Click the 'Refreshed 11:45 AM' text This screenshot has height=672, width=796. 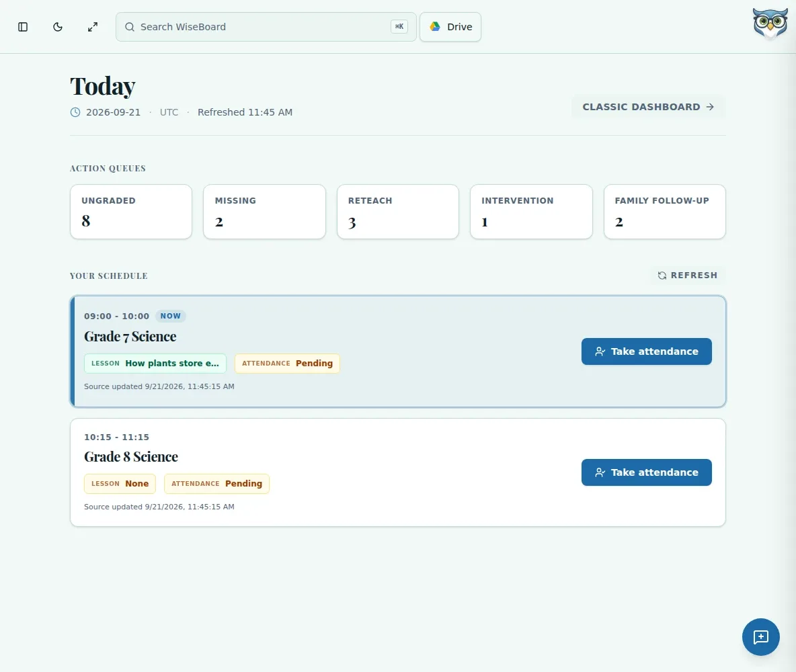click(x=245, y=112)
